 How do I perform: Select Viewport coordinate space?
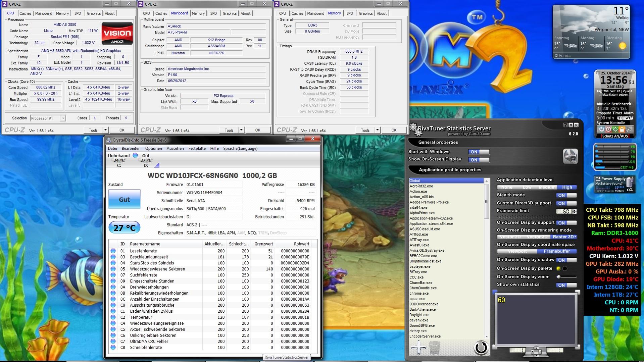(x=517, y=251)
